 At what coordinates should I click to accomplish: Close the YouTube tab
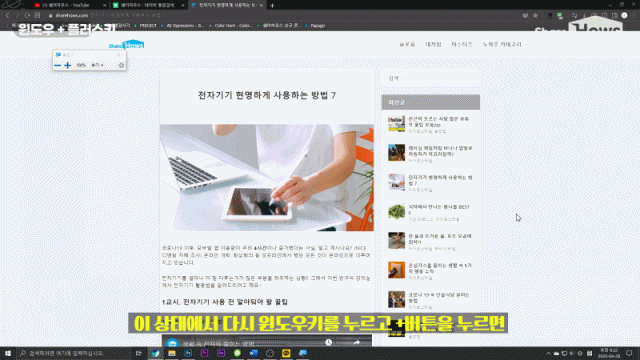(104, 5)
